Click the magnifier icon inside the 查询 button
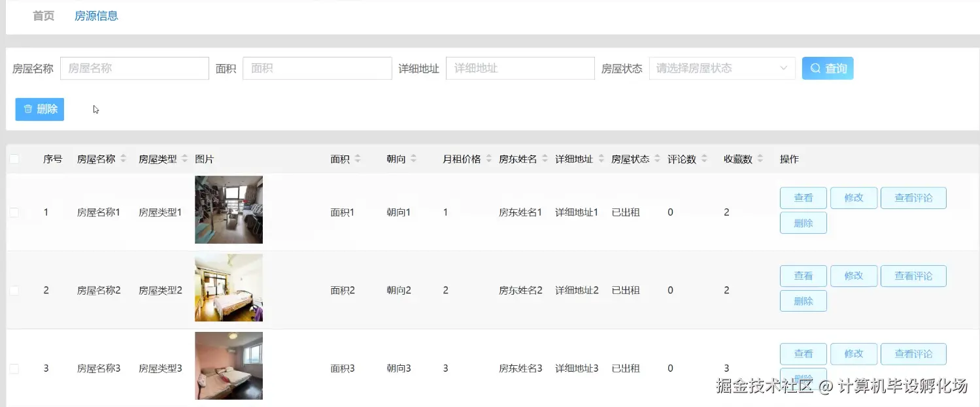This screenshot has width=980, height=407. click(x=815, y=68)
